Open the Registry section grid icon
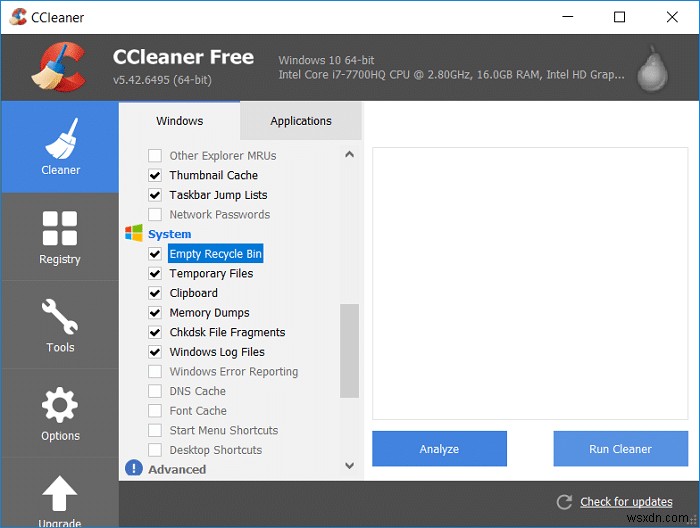 pyautogui.click(x=60, y=228)
